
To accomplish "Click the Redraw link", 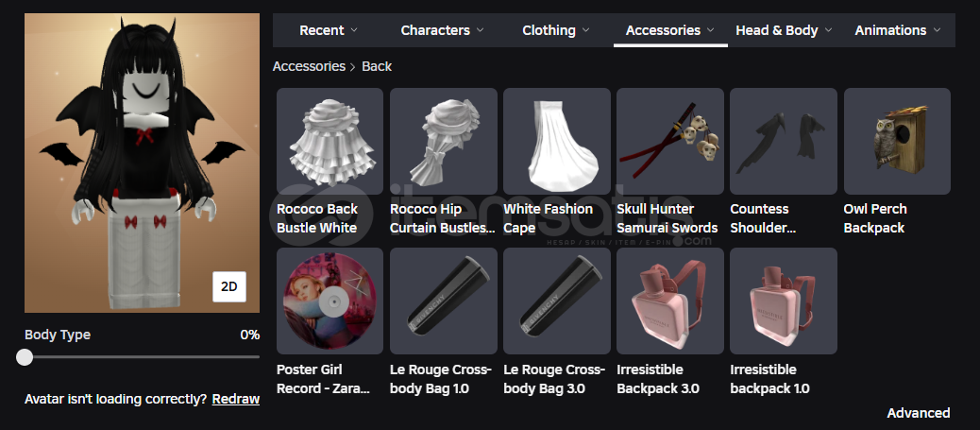I will tap(236, 400).
